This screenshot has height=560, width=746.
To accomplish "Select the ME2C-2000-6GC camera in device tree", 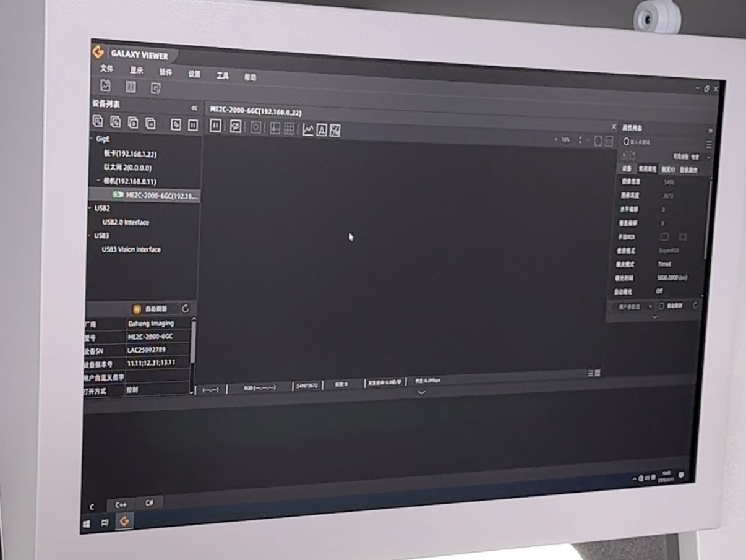I will click(x=155, y=196).
